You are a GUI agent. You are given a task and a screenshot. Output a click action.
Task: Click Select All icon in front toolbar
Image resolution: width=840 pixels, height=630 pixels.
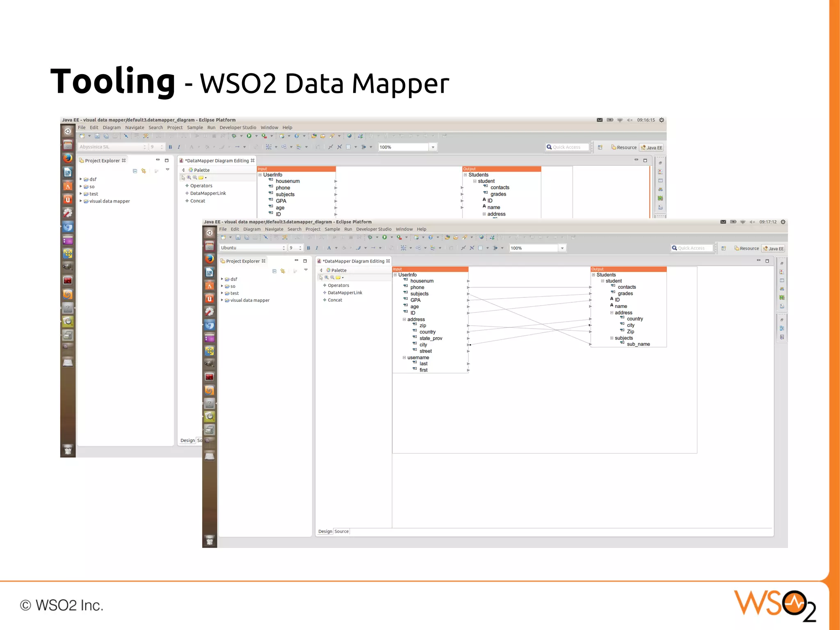tap(404, 248)
